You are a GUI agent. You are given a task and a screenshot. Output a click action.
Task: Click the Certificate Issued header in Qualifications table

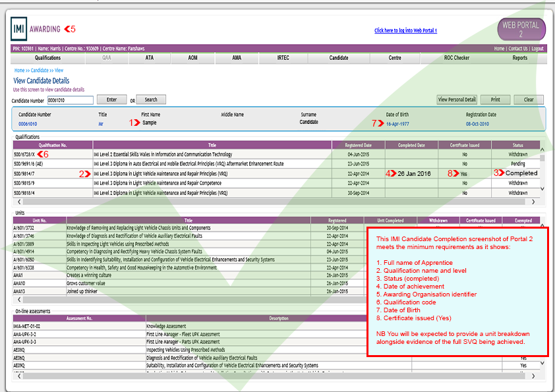click(465, 145)
